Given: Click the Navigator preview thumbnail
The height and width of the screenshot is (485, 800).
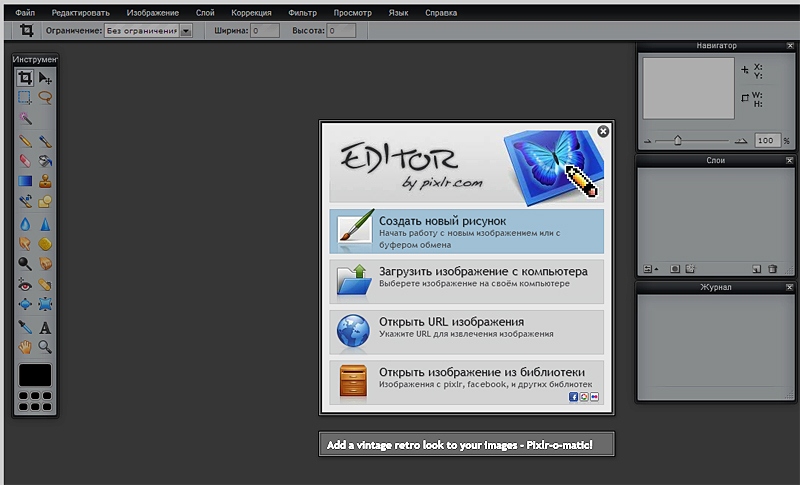Looking at the screenshot, I should tap(688, 88).
